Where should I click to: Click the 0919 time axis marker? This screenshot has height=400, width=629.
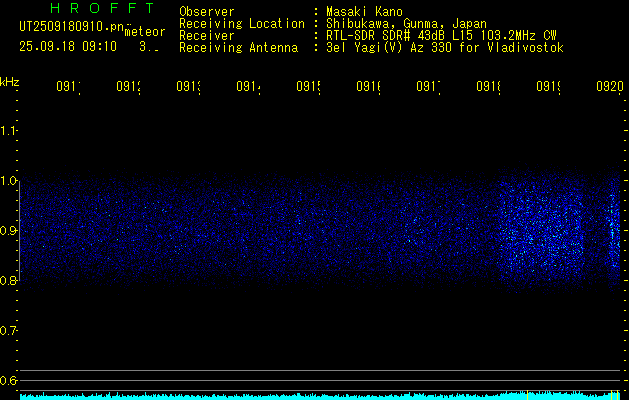coord(549,87)
